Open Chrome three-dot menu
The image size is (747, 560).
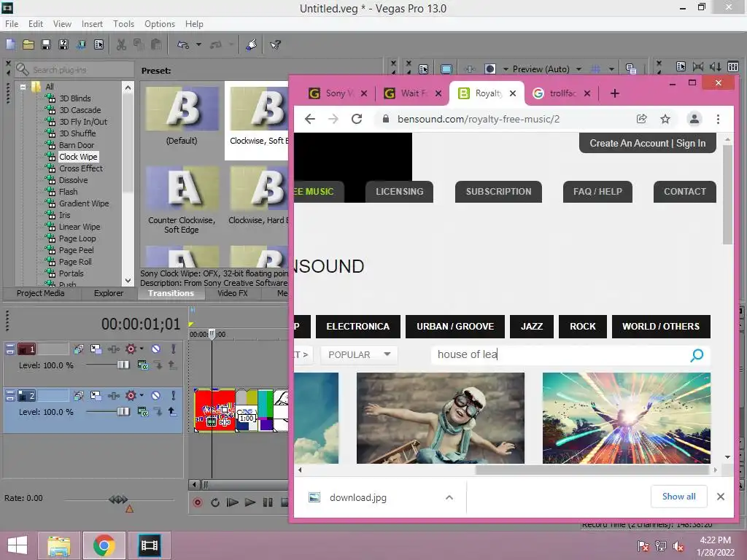(718, 119)
